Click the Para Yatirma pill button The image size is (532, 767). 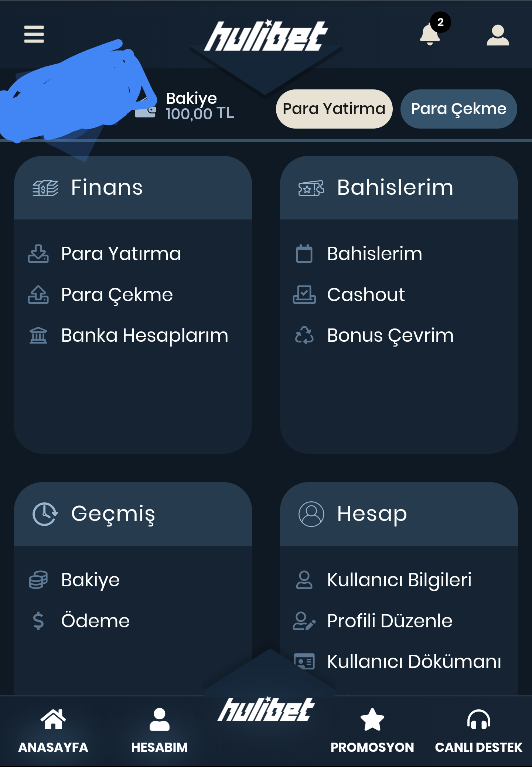[334, 109]
